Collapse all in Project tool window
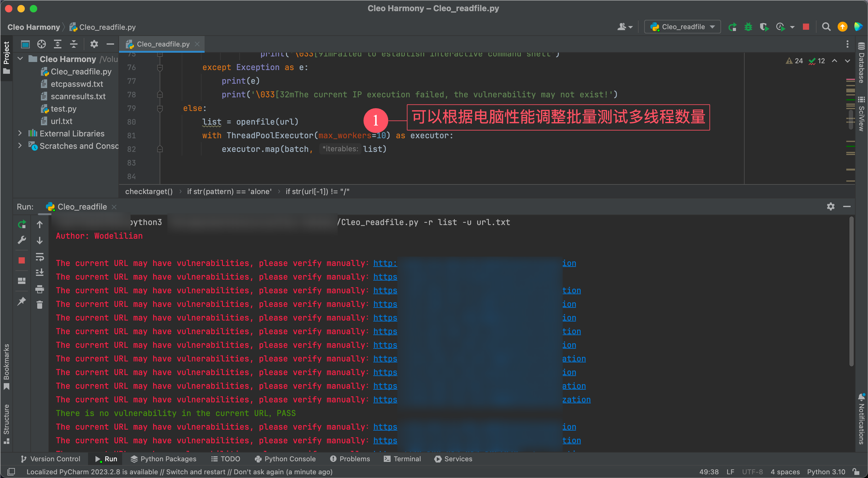Image resolution: width=868 pixels, height=478 pixels. click(74, 44)
